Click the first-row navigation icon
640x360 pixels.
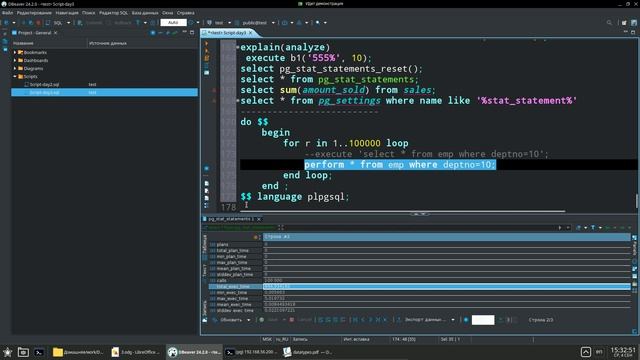pos(355,320)
